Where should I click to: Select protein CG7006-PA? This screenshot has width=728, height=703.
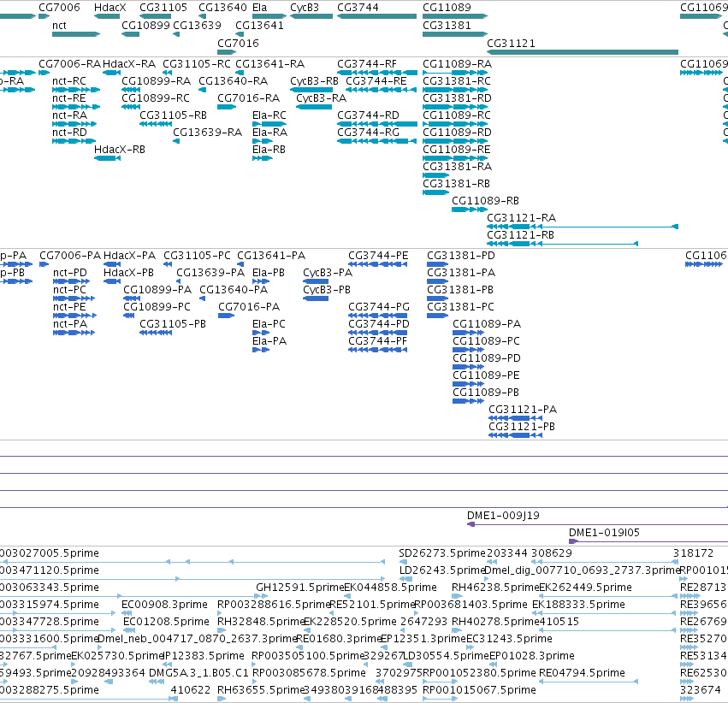44,264
